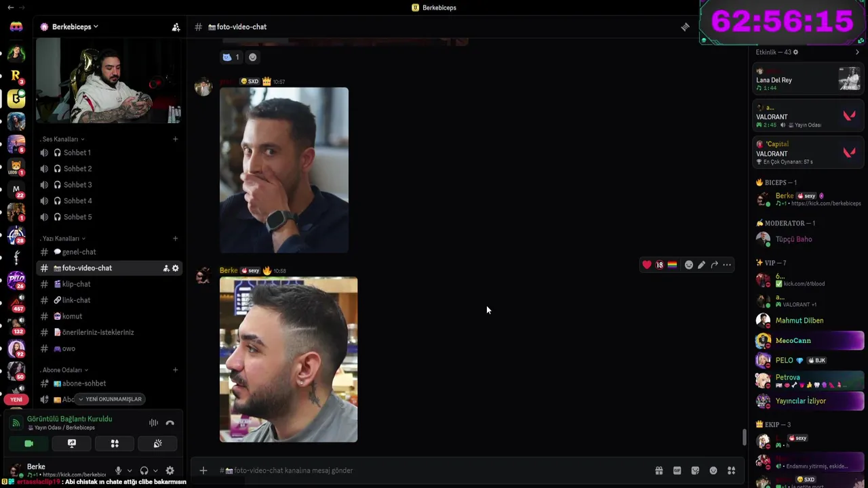The image size is (868, 488).
Task: Open connection info via green signal icon
Action: pyautogui.click(x=16, y=423)
